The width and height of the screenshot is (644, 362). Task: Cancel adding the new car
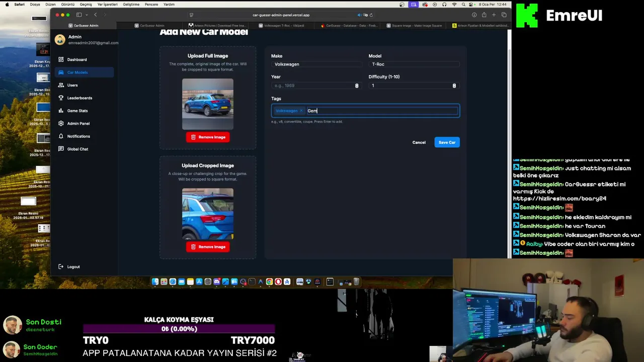coord(419,142)
